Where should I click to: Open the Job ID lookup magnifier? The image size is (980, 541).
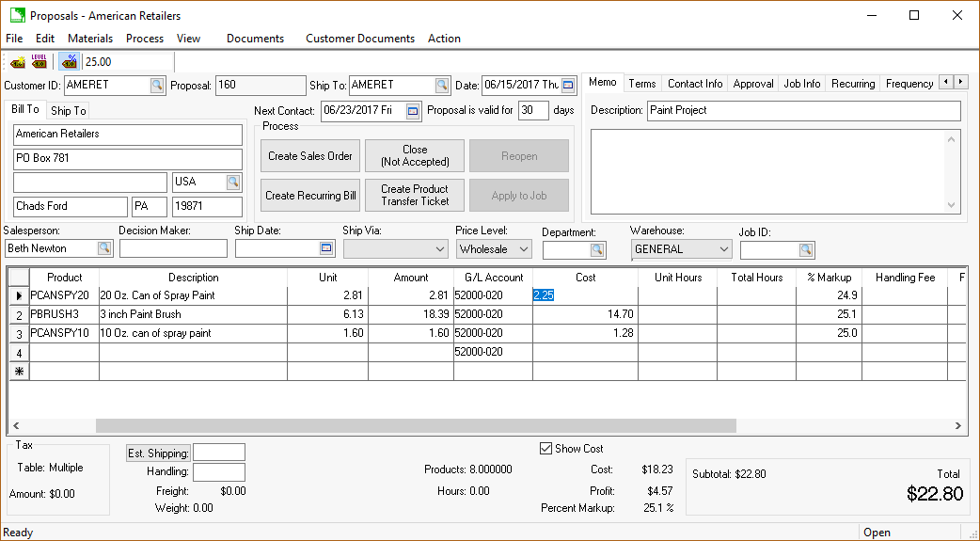coord(805,249)
